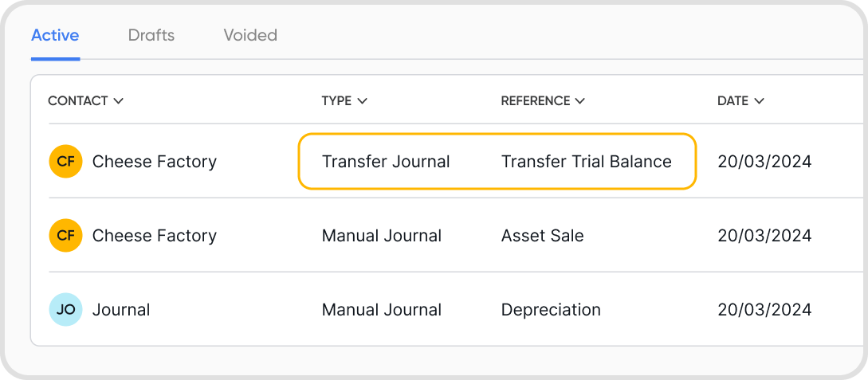Open the Depreciation reference entry
The width and height of the screenshot is (868, 380).
pos(551,310)
